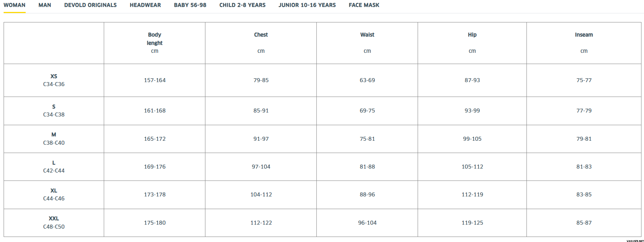Switch to the FACE MASK tab
The height and width of the screenshot is (242, 644).
[x=364, y=5]
